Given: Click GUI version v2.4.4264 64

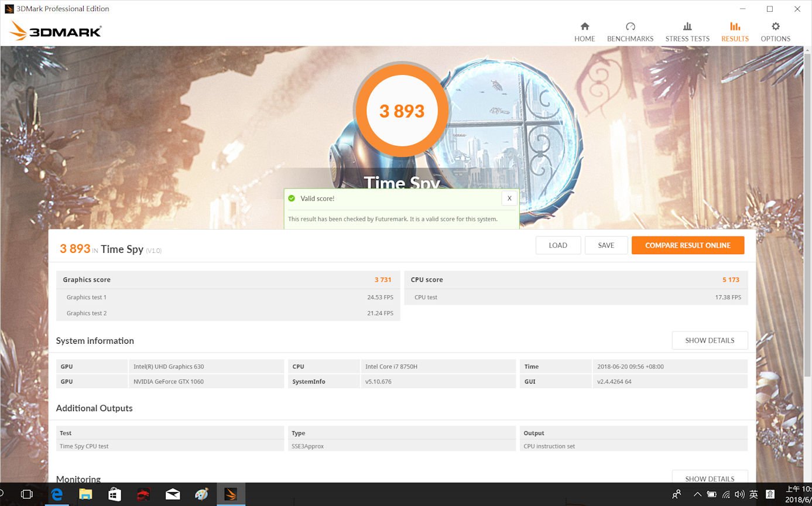Looking at the screenshot, I should (670, 381).
